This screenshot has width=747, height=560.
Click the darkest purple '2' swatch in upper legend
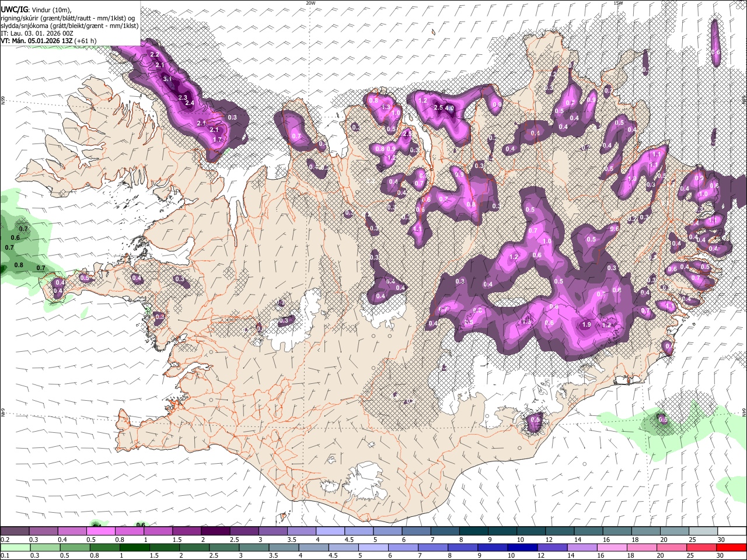click(x=215, y=531)
